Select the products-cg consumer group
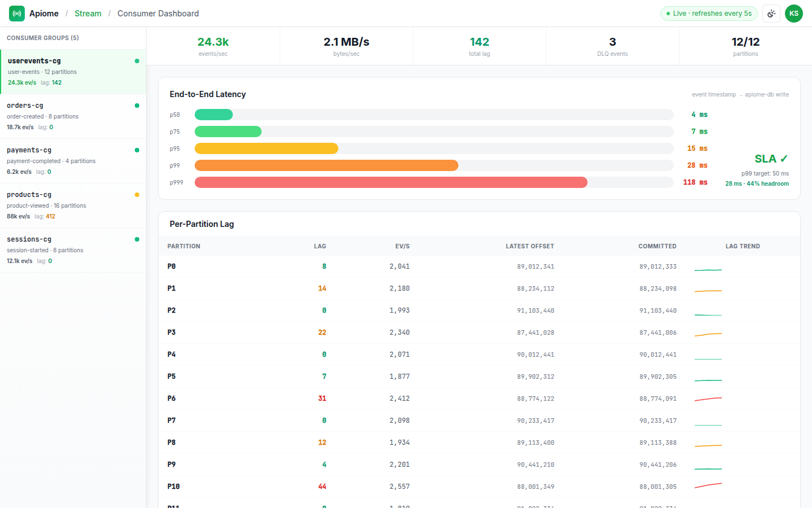The image size is (812, 508). pyautogui.click(x=73, y=205)
